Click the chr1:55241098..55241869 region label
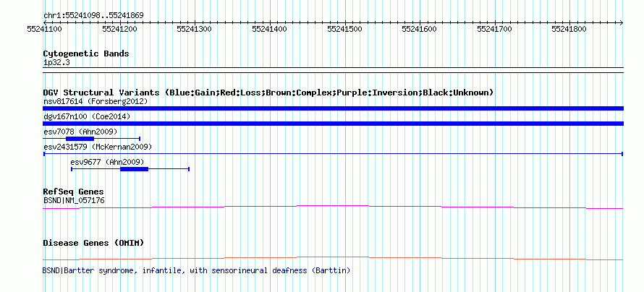The image size is (644, 292). click(93, 16)
